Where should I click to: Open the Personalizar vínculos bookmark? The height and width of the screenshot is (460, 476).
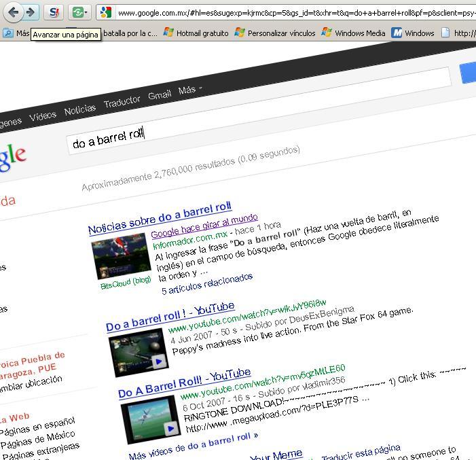pyautogui.click(x=281, y=33)
